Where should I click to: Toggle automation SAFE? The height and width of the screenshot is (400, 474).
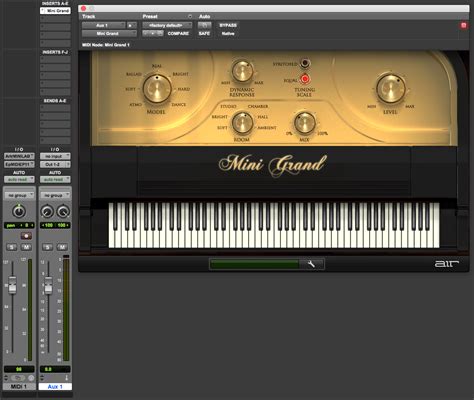[204, 34]
